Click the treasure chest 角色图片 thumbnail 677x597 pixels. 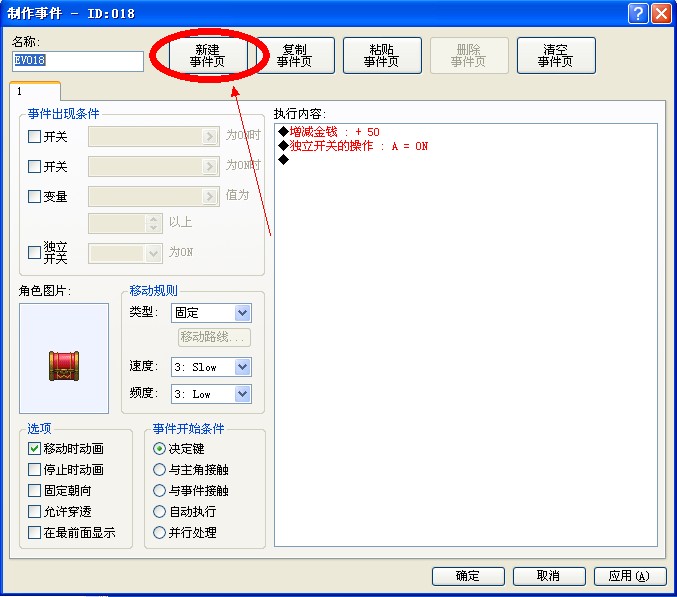click(x=64, y=358)
